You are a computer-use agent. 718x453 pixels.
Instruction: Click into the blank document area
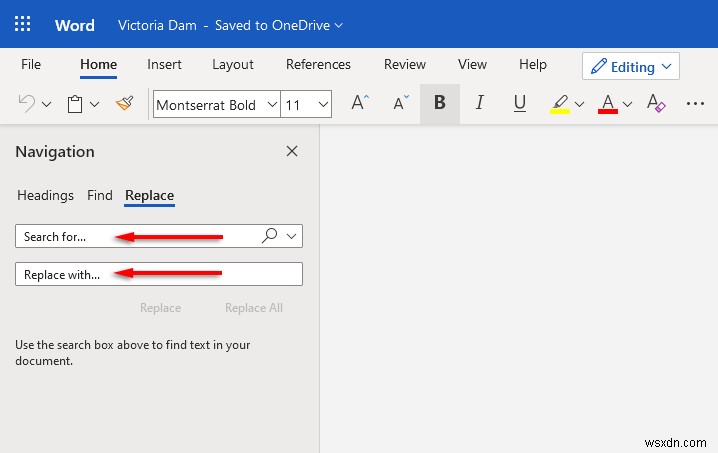pyautogui.click(x=519, y=289)
